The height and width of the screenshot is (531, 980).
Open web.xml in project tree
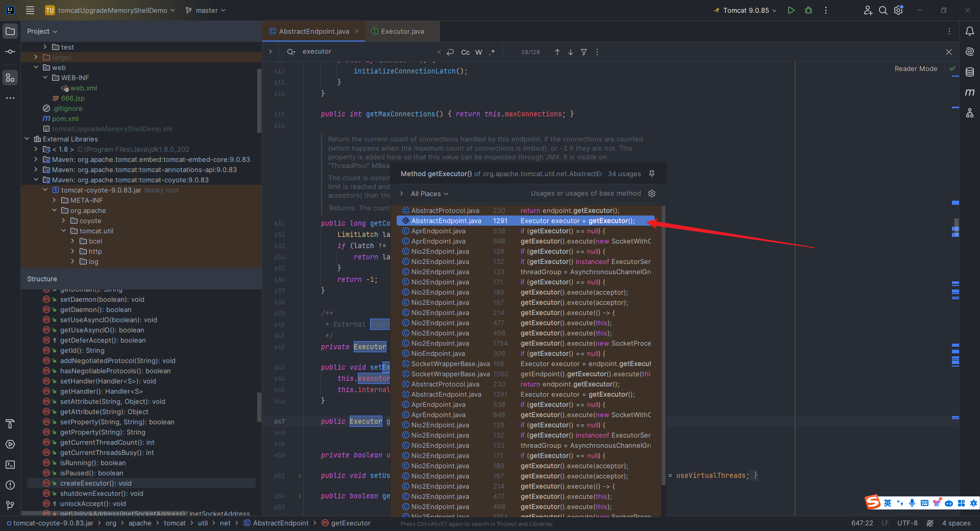coord(83,88)
